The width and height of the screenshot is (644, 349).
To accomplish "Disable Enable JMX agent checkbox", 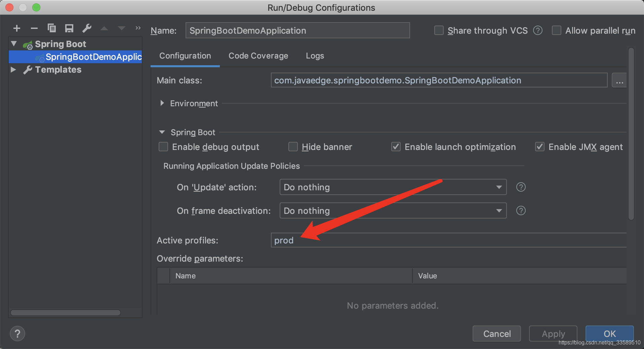I will (x=540, y=147).
